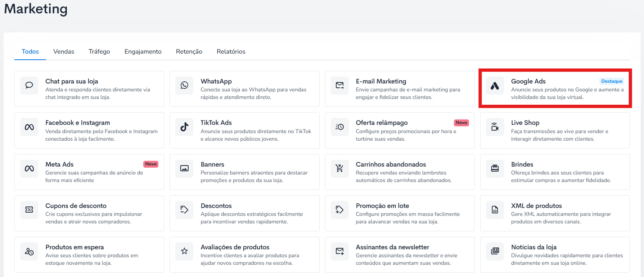644x277 pixels.
Task: Click the clock icon for Oferta relâmpago
Action: (340, 127)
